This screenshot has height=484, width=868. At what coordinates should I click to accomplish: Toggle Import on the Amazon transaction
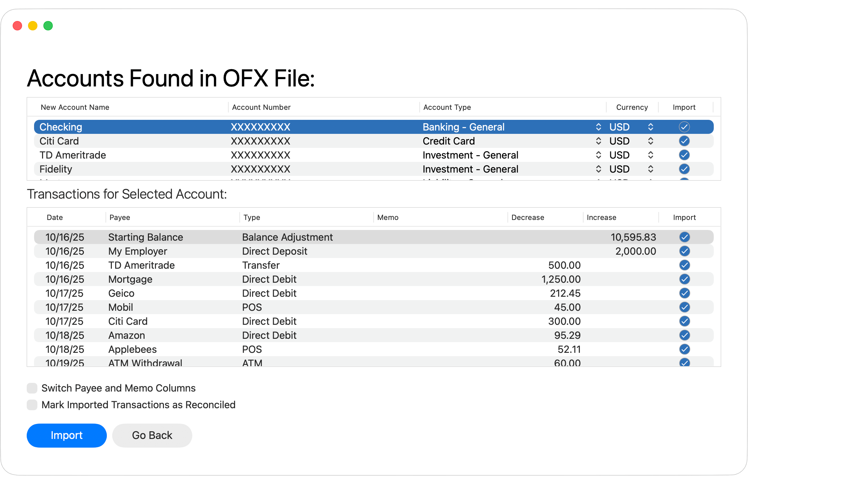[684, 335]
